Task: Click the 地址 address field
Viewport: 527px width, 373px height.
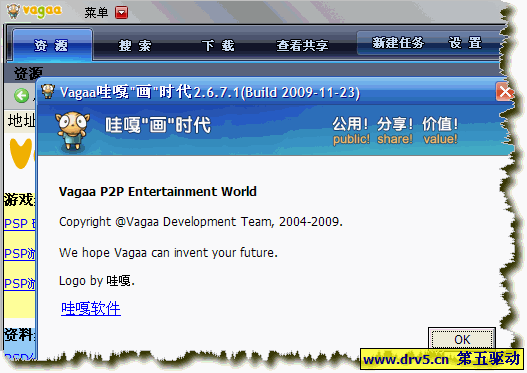Action: pos(20,121)
